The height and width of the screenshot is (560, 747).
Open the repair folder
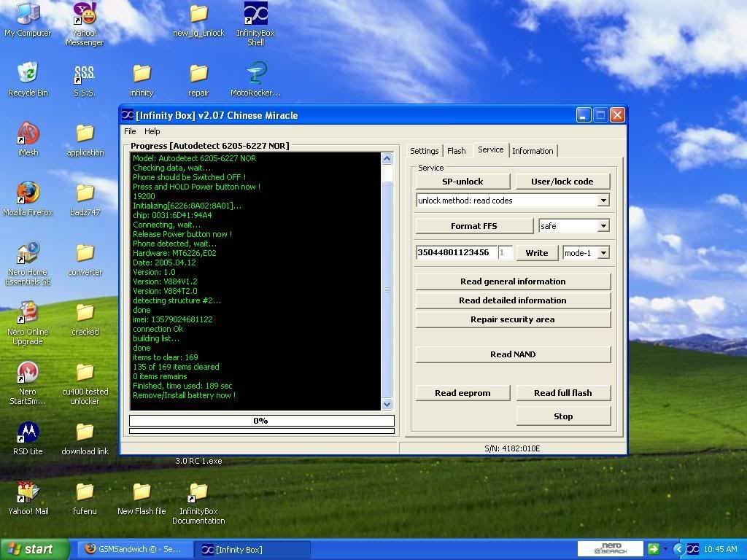(198, 79)
